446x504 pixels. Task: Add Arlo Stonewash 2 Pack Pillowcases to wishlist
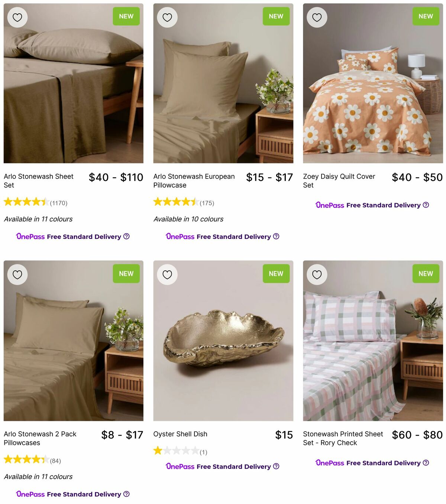click(17, 274)
